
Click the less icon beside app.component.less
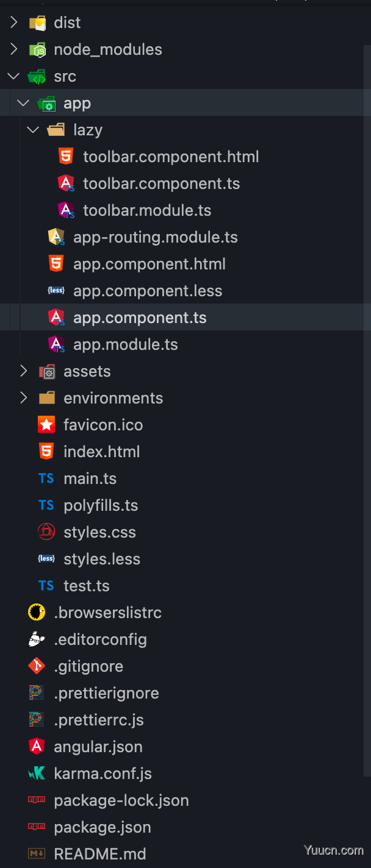coord(56,291)
